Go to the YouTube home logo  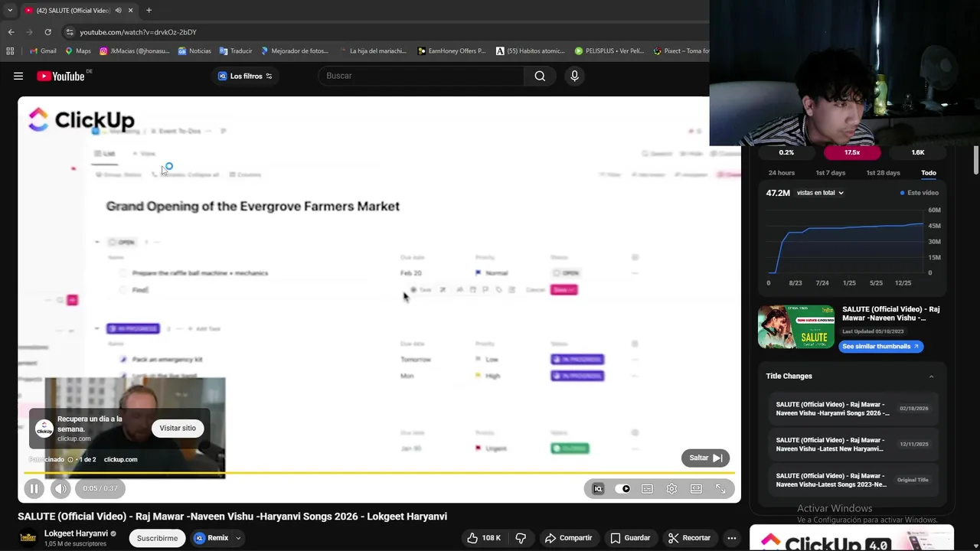[60, 76]
